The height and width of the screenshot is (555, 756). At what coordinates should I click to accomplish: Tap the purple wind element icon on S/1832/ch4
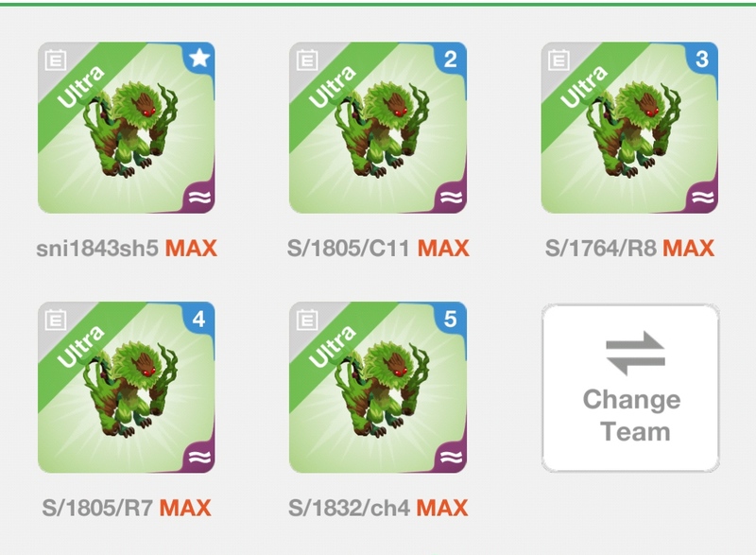pyautogui.click(x=452, y=456)
